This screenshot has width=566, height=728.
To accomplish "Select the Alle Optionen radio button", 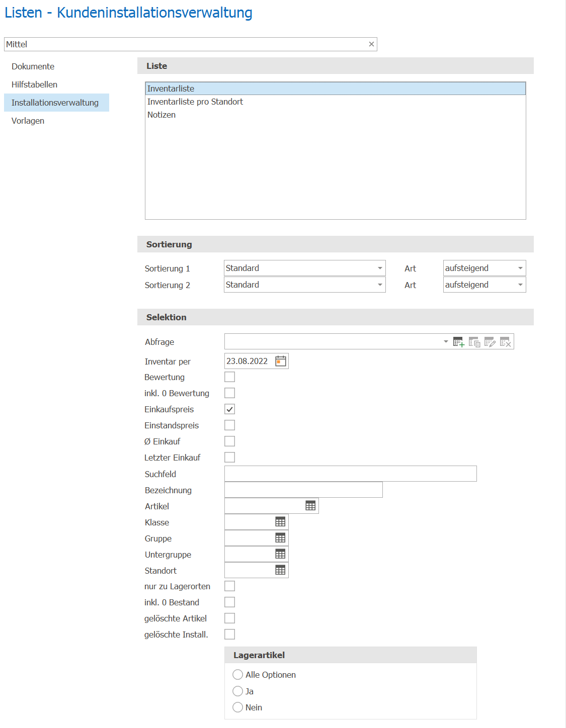I will click(238, 675).
